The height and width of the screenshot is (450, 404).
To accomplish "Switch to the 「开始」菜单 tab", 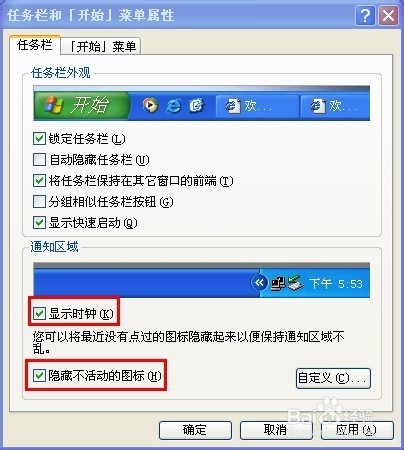I will [x=101, y=46].
